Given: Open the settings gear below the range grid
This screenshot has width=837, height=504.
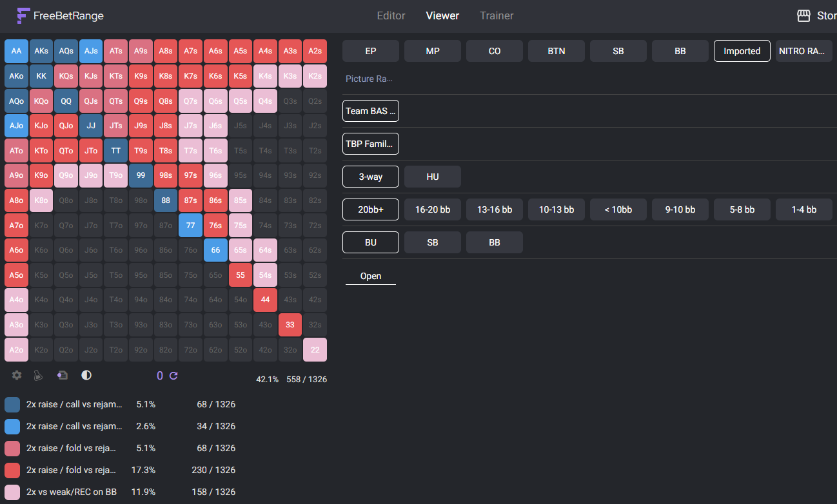Looking at the screenshot, I should pos(16,375).
